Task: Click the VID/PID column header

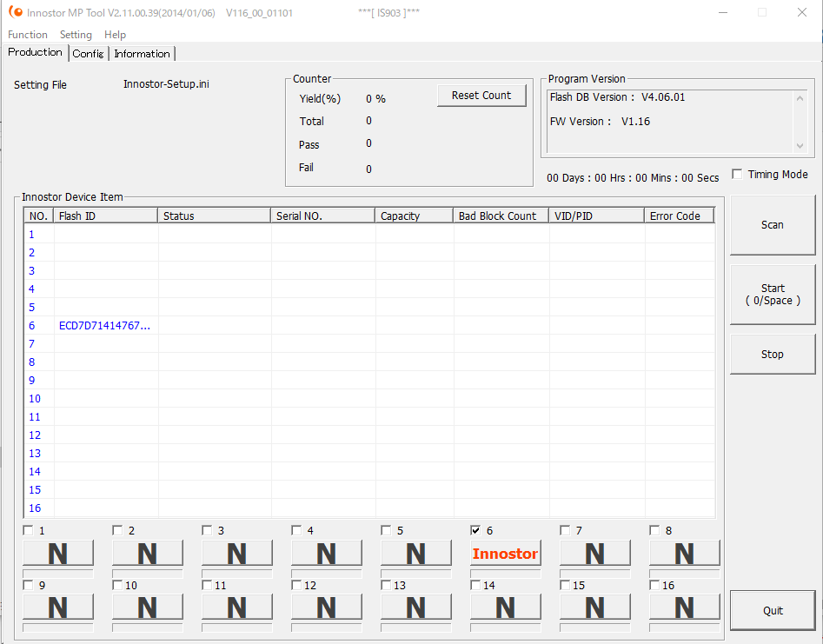Action: tap(597, 216)
